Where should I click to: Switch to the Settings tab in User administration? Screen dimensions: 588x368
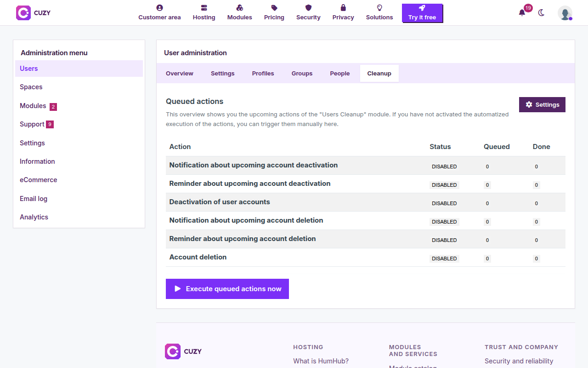coord(223,74)
